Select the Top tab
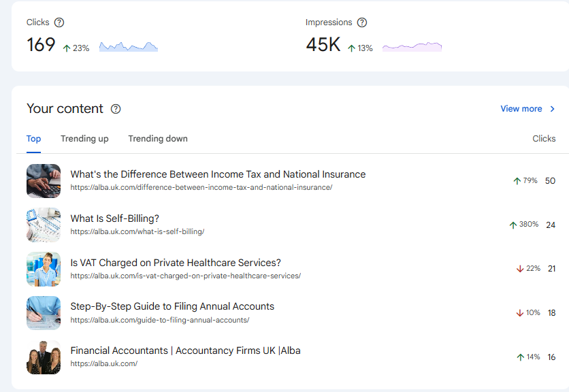Viewport: 569px width, 392px height. pyautogui.click(x=33, y=139)
